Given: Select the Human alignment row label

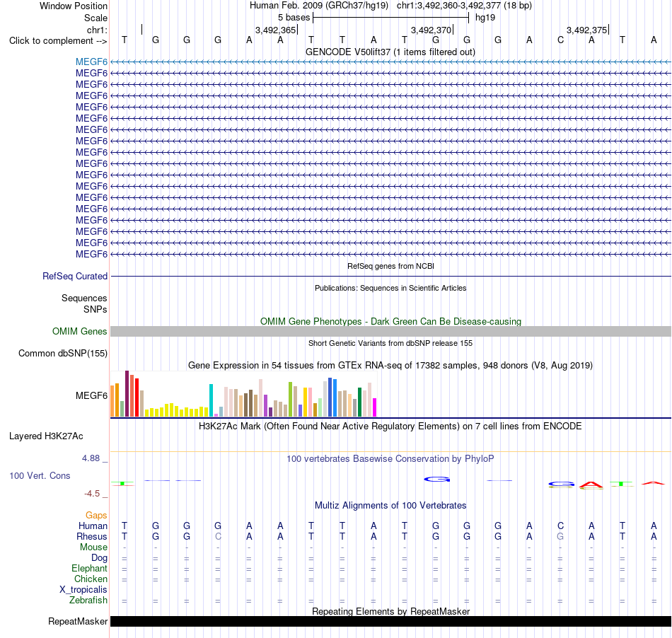Looking at the screenshot, I should pyautogui.click(x=93, y=526).
